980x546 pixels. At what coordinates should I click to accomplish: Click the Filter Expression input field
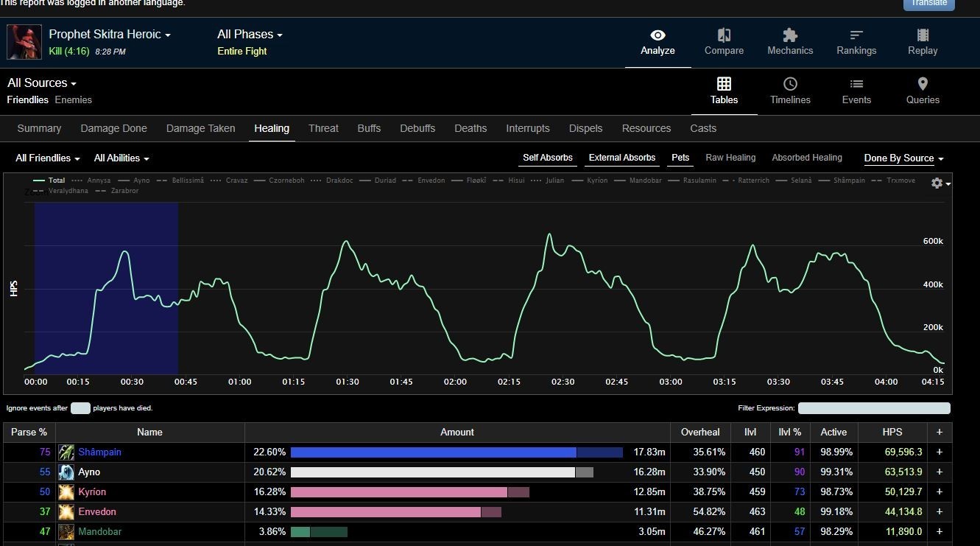click(874, 408)
